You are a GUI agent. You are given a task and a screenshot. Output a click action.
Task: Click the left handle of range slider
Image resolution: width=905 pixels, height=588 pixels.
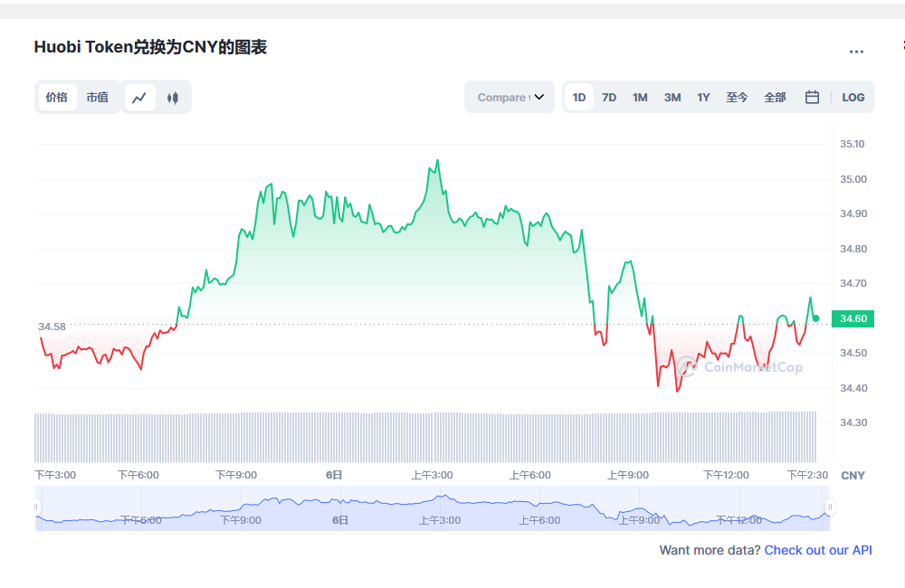pos(36,507)
